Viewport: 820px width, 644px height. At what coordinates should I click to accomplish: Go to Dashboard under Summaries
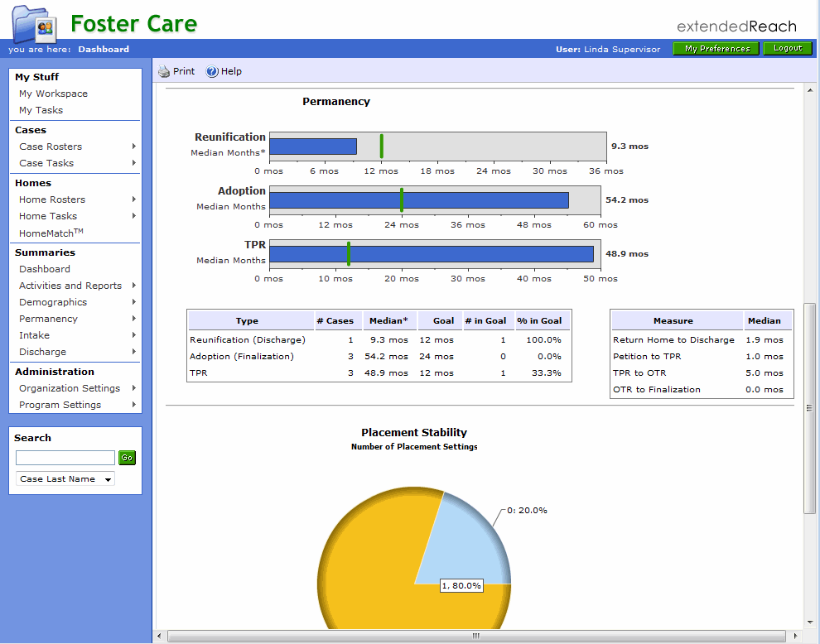tap(45, 269)
